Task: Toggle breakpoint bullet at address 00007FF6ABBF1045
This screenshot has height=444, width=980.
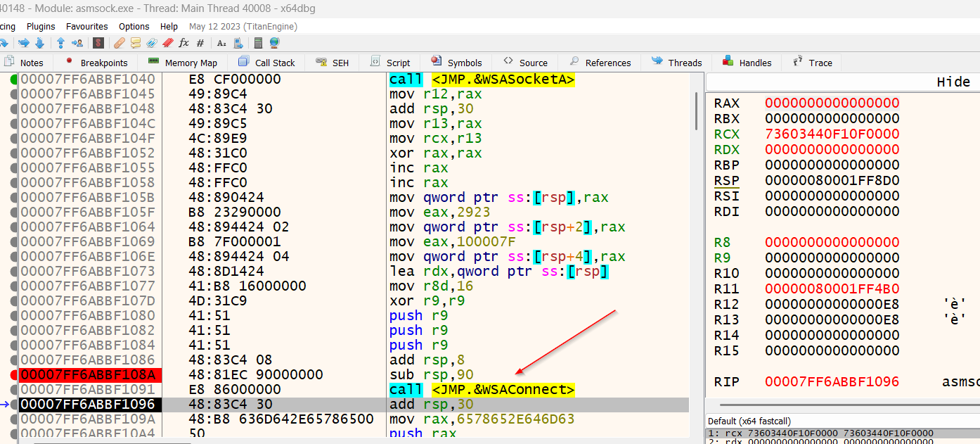Action: coord(14,94)
